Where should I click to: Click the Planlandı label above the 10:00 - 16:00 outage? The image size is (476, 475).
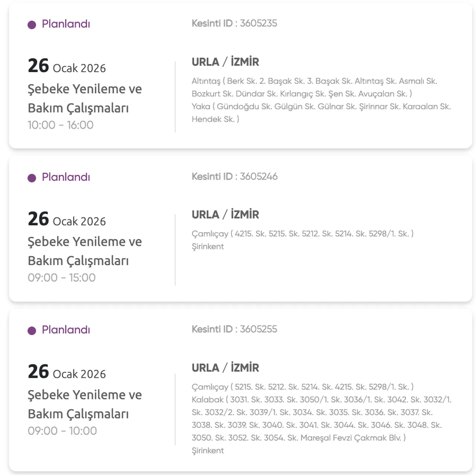66,24
